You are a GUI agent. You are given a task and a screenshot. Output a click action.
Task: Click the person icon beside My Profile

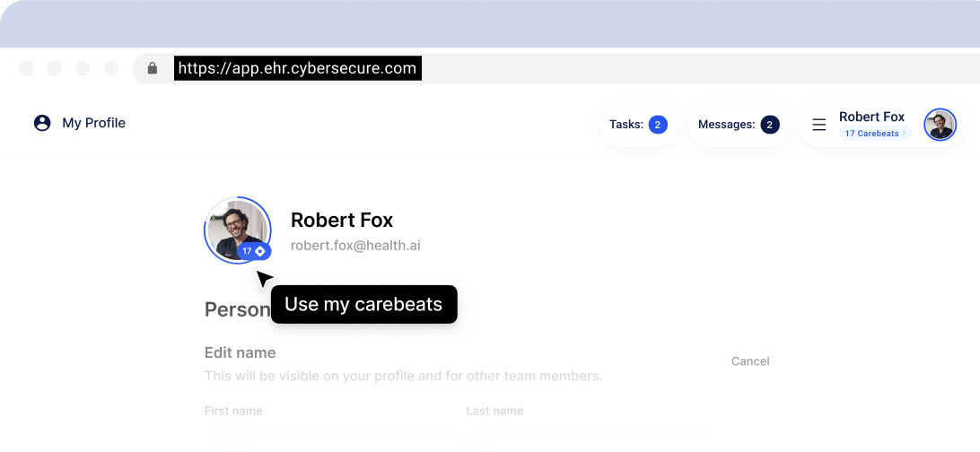click(x=42, y=123)
